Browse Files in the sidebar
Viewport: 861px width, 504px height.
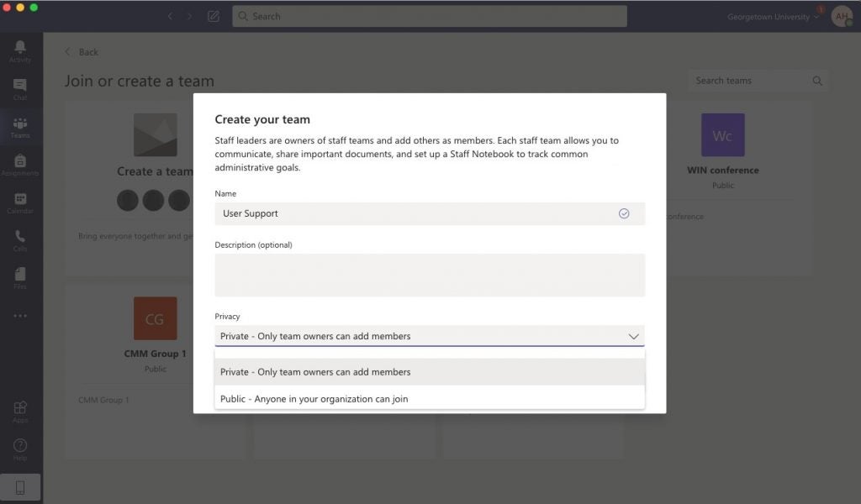20,277
